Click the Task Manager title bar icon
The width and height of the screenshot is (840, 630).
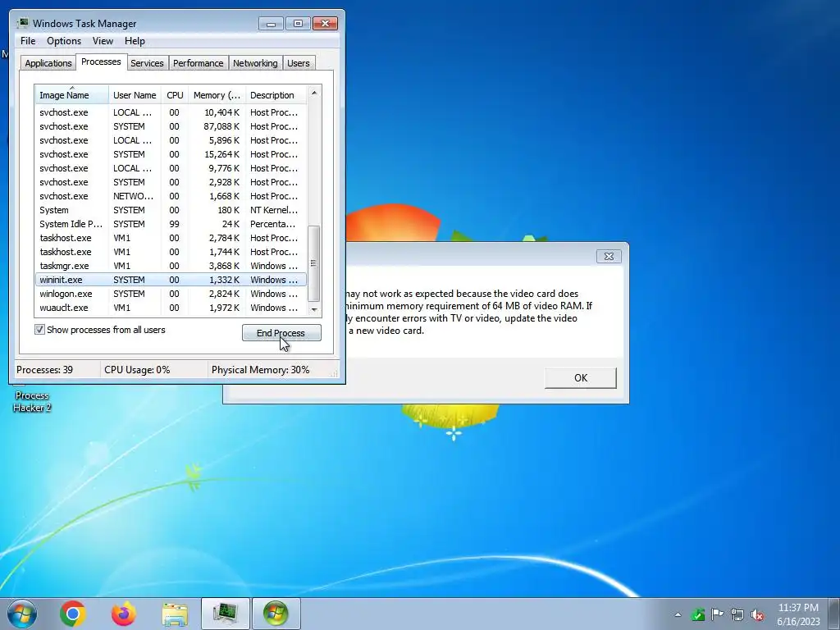[x=22, y=23]
